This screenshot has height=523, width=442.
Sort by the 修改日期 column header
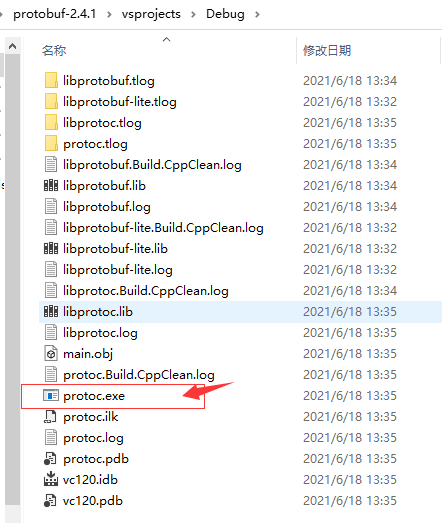pos(327,51)
